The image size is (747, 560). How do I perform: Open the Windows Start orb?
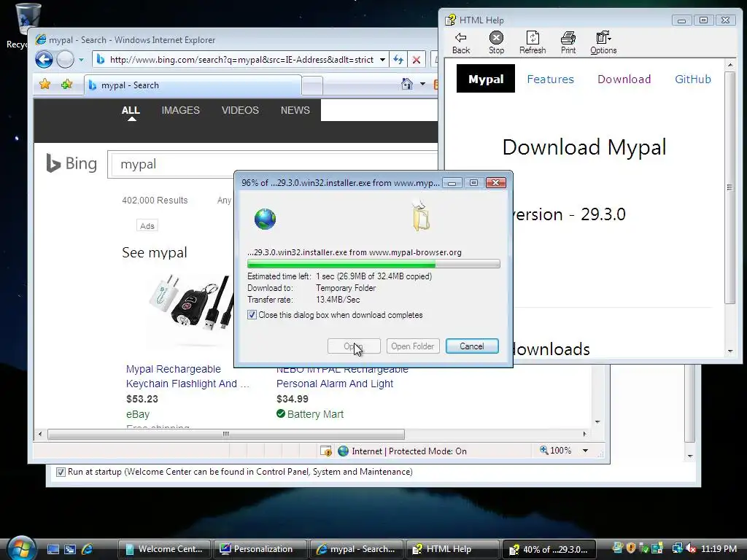[x=20, y=548]
